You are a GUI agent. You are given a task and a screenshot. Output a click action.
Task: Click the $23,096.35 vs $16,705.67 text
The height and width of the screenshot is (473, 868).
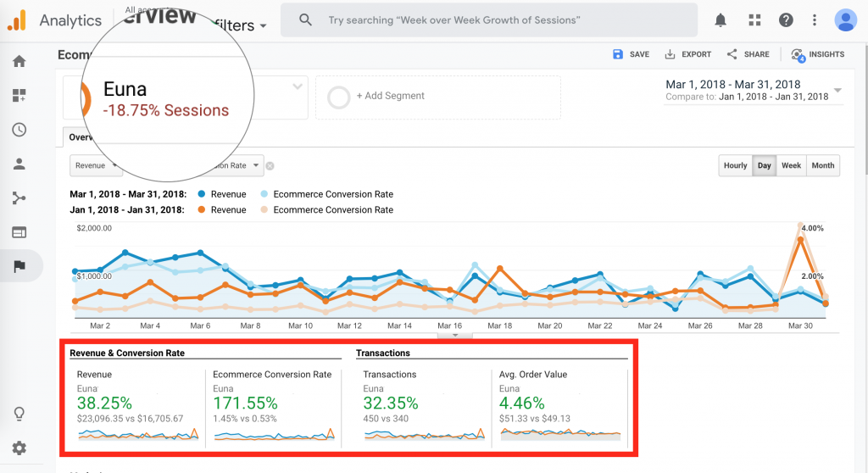pyautogui.click(x=130, y=419)
